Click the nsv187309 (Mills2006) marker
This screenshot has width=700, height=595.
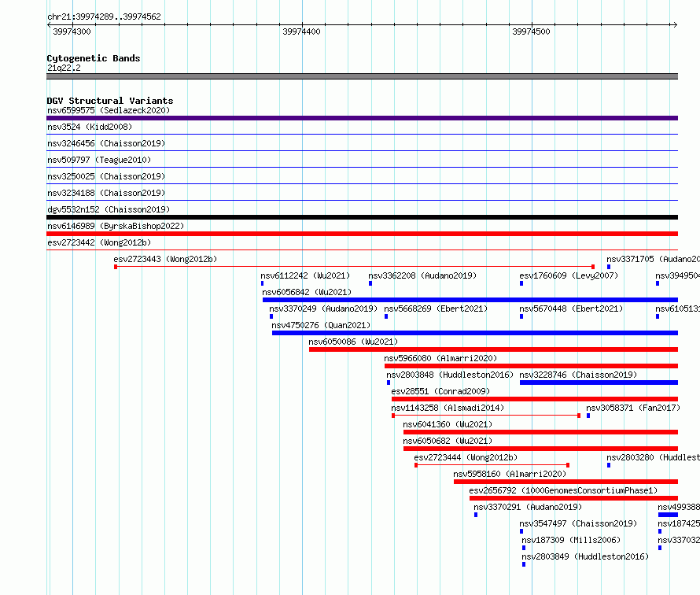[524, 548]
